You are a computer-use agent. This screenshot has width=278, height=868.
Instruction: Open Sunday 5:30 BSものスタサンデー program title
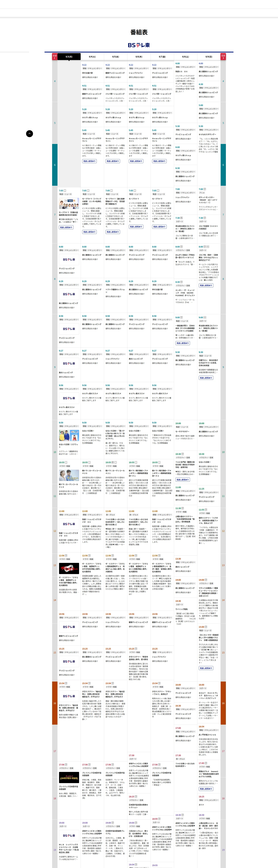pos(207,134)
